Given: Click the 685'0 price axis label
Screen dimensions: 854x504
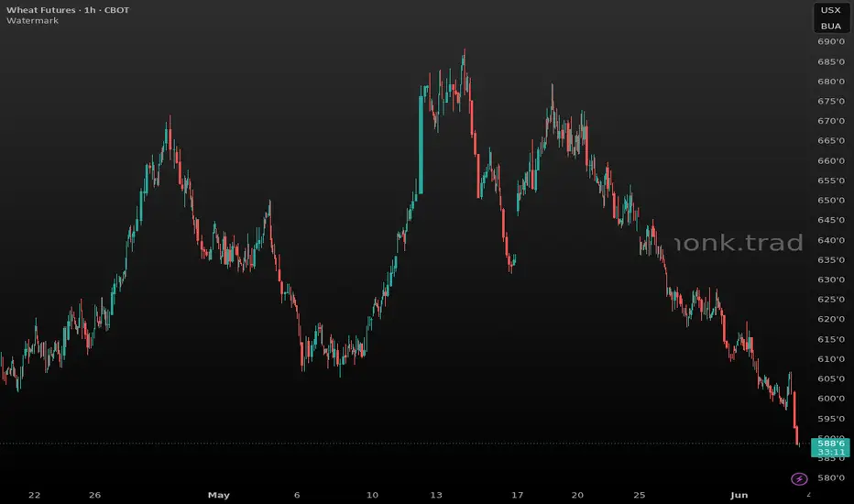Looking at the screenshot, I should click(x=830, y=61).
